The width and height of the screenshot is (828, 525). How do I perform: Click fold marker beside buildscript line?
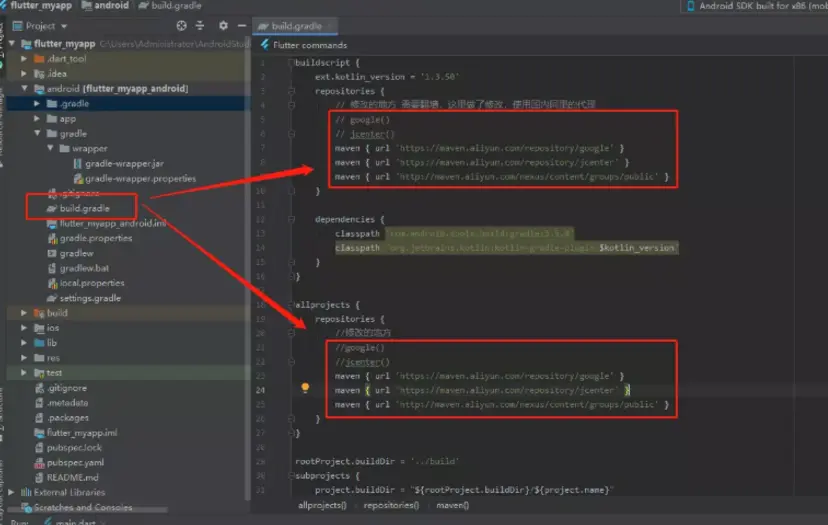click(291, 62)
